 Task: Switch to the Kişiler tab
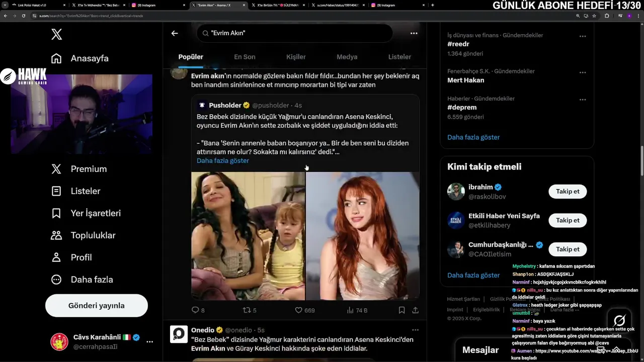296,57
